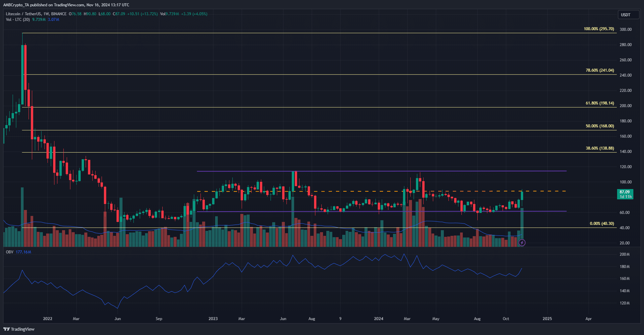Select the OBV indicator label
The height and width of the screenshot is (335, 644).
pyautogui.click(x=10, y=252)
